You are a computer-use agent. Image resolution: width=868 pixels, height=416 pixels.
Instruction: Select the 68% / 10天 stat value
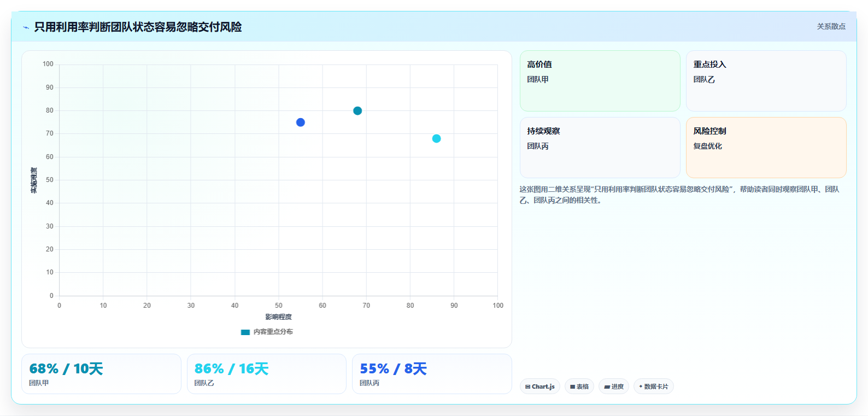66,369
